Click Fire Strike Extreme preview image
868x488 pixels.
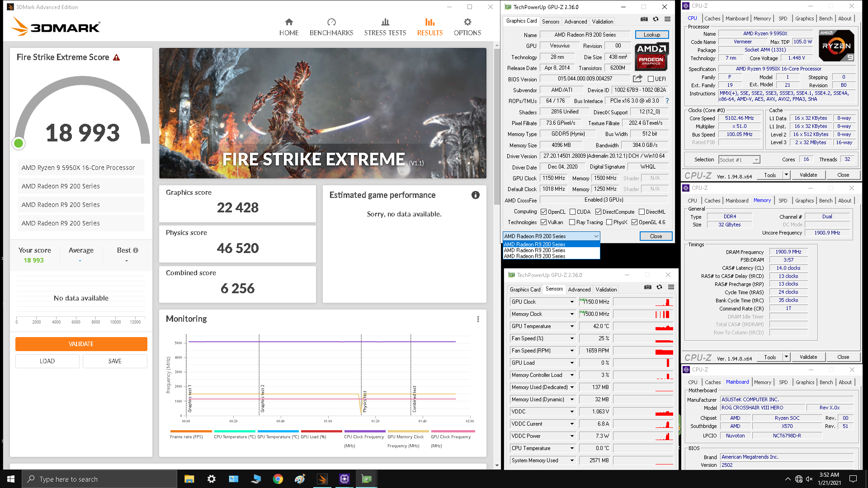point(323,113)
